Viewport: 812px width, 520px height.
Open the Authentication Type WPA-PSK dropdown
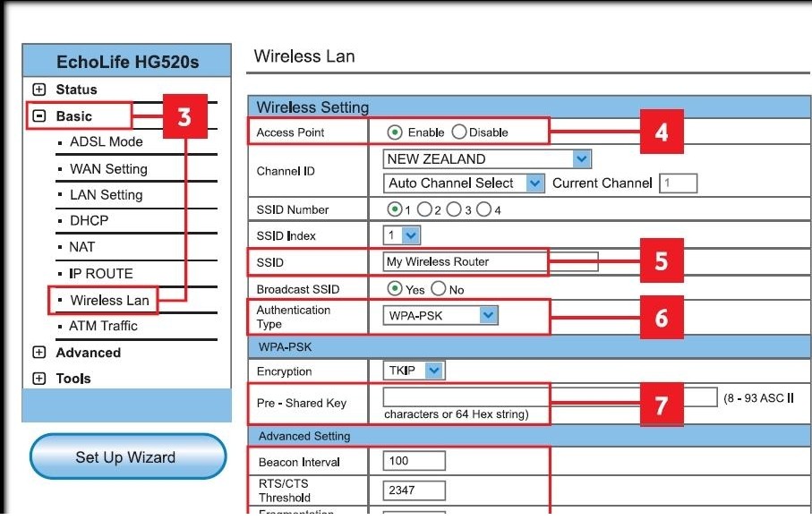tap(440, 315)
